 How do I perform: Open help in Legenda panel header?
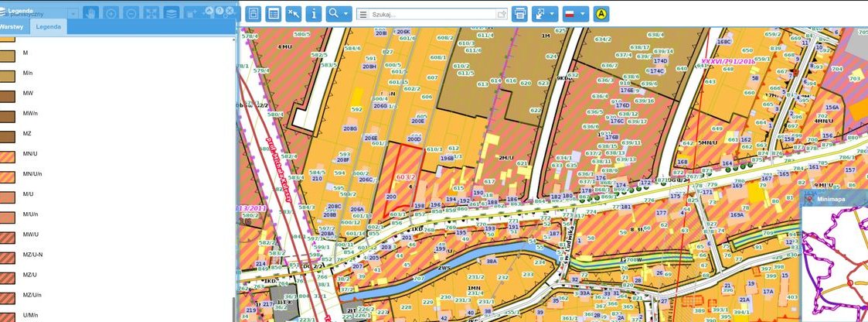point(220,11)
